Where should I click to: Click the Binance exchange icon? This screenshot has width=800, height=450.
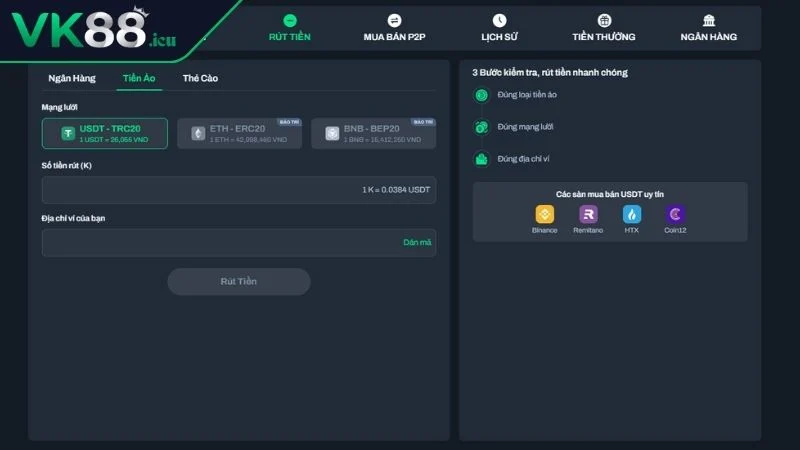[545, 214]
